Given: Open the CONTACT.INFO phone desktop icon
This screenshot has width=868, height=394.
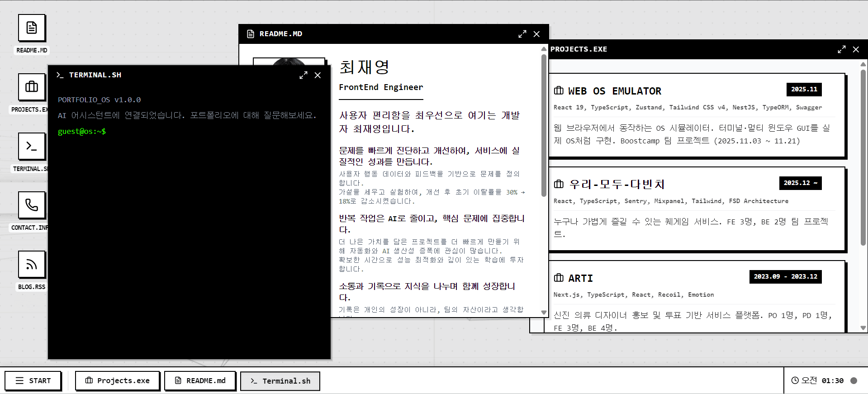Looking at the screenshot, I should pos(32,205).
